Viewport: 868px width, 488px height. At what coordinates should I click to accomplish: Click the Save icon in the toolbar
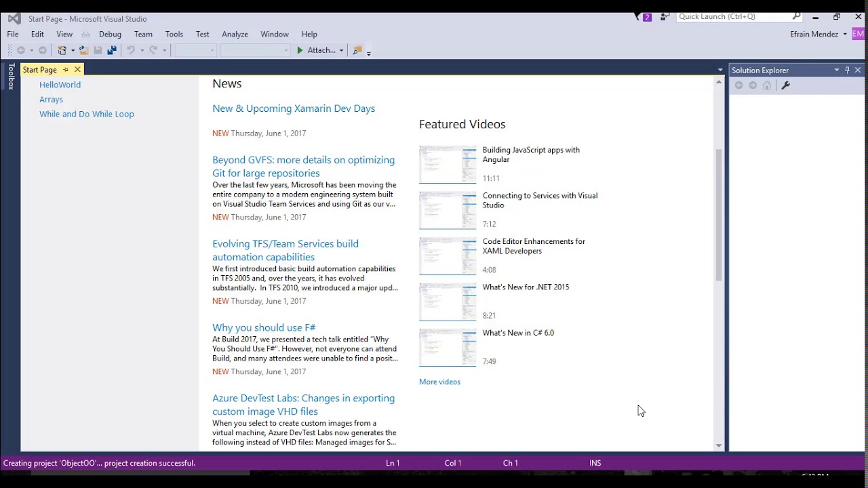click(98, 50)
